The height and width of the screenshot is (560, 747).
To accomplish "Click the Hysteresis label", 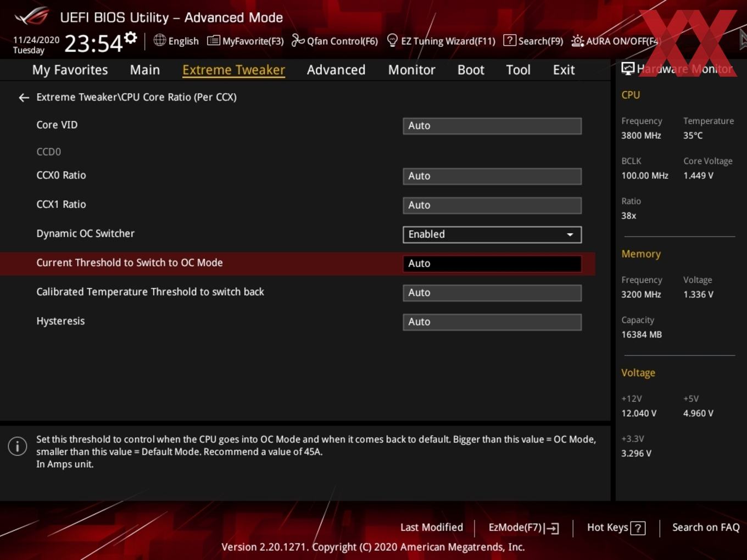I will point(60,321).
